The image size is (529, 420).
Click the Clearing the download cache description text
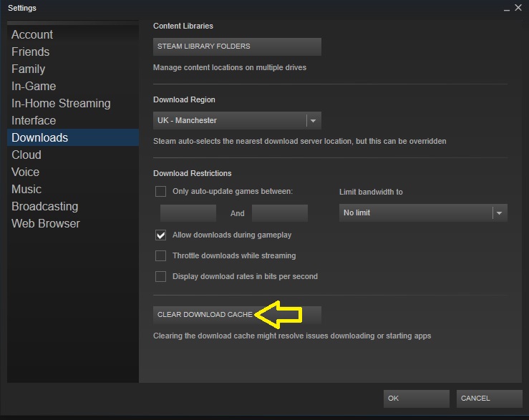tap(292, 336)
